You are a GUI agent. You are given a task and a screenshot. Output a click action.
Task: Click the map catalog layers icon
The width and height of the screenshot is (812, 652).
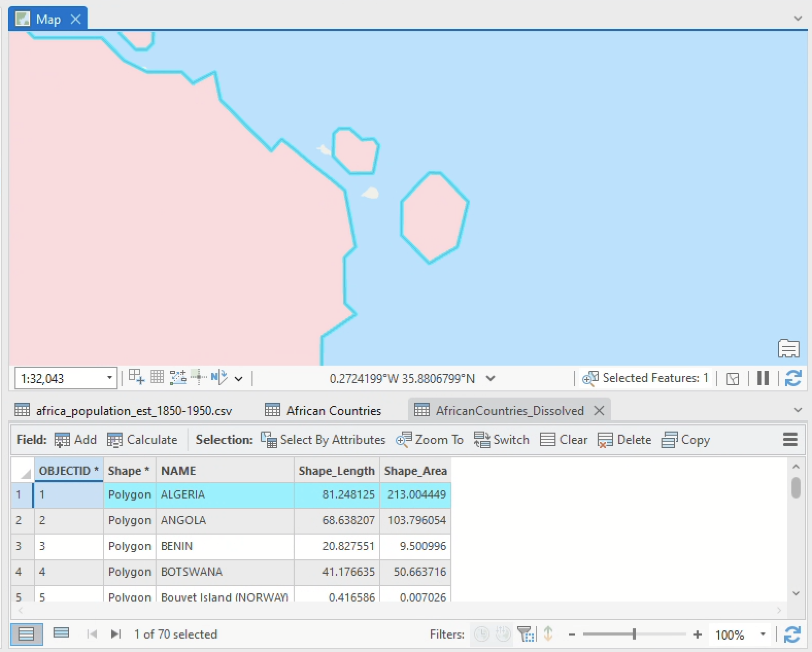[x=788, y=349]
